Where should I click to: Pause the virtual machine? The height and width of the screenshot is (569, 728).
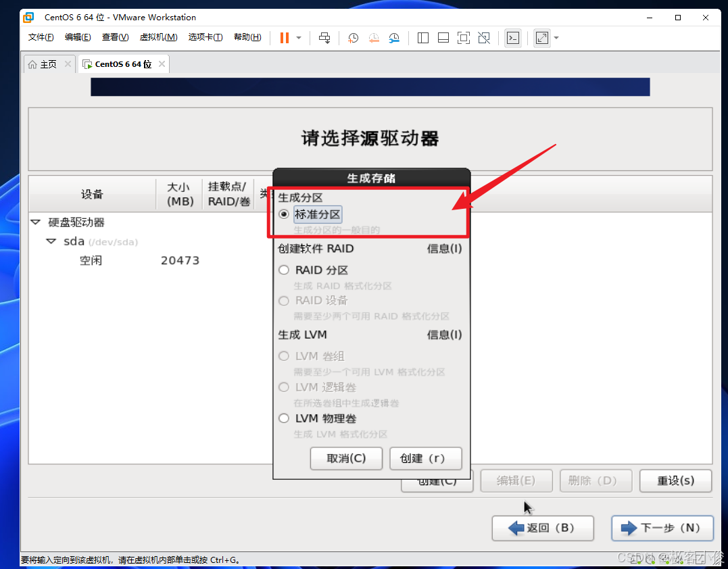(x=285, y=38)
